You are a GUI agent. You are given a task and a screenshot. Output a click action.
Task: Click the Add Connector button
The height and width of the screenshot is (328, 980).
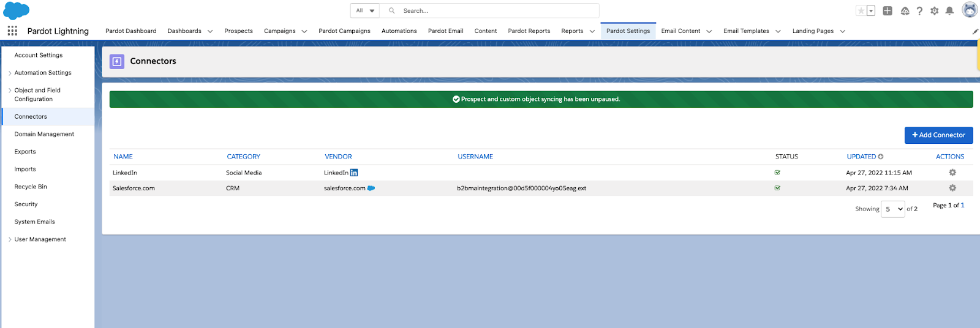tap(938, 135)
